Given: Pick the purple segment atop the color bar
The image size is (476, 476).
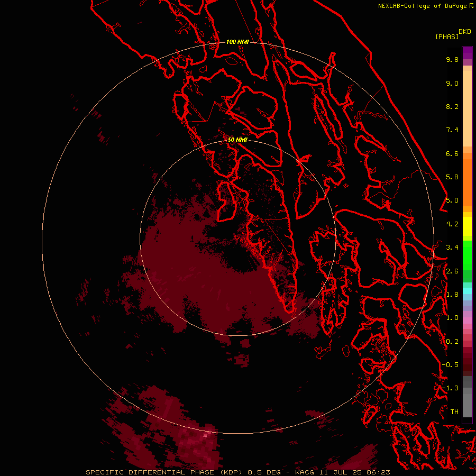Looking at the screenshot, I should (467, 53).
